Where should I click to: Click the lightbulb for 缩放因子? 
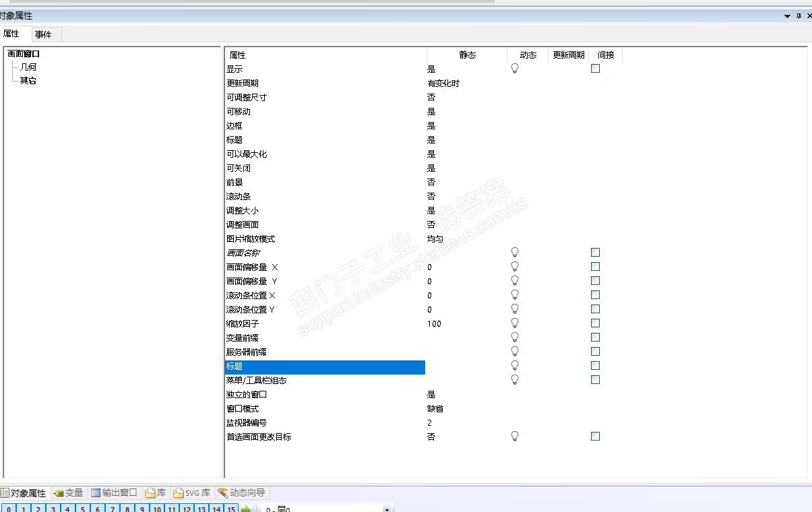point(515,323)
